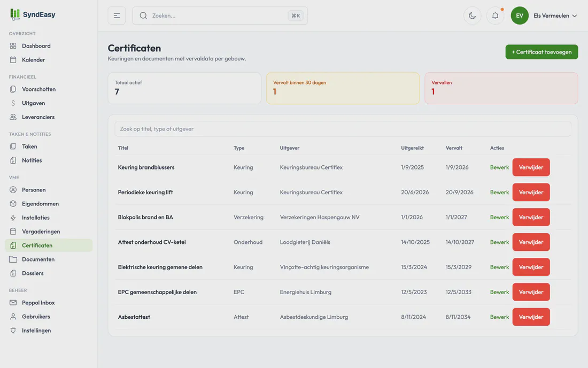
Task: Collapse the sidebar with the hamburger button
Action: 117,16
